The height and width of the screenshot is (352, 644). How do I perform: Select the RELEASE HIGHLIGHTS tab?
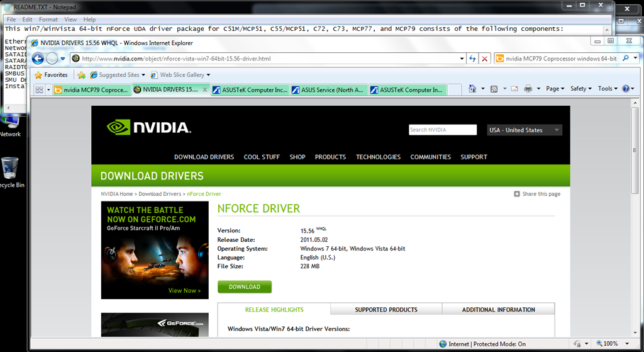point(274,310)
